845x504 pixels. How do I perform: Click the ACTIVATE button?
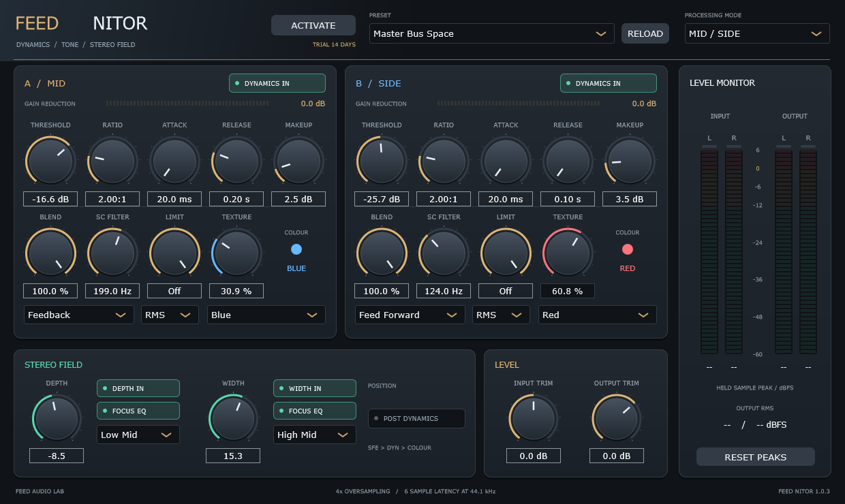point(313,25)
